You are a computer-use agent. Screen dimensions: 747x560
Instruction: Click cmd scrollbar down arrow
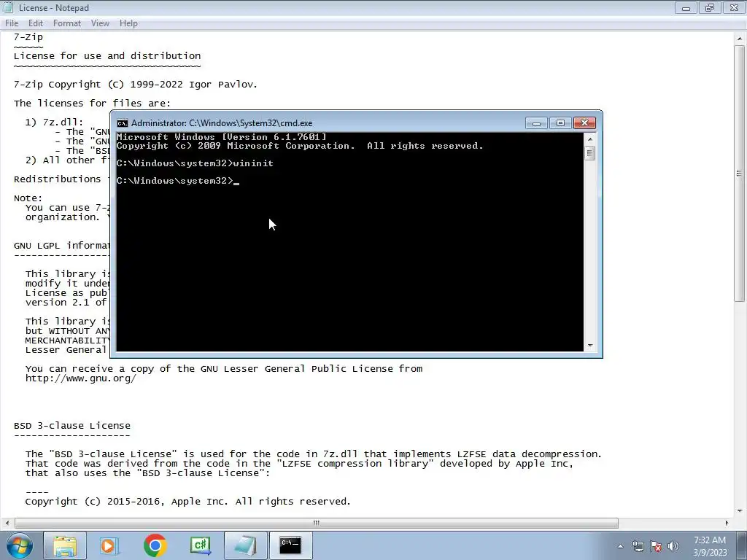tap(589, 346)
